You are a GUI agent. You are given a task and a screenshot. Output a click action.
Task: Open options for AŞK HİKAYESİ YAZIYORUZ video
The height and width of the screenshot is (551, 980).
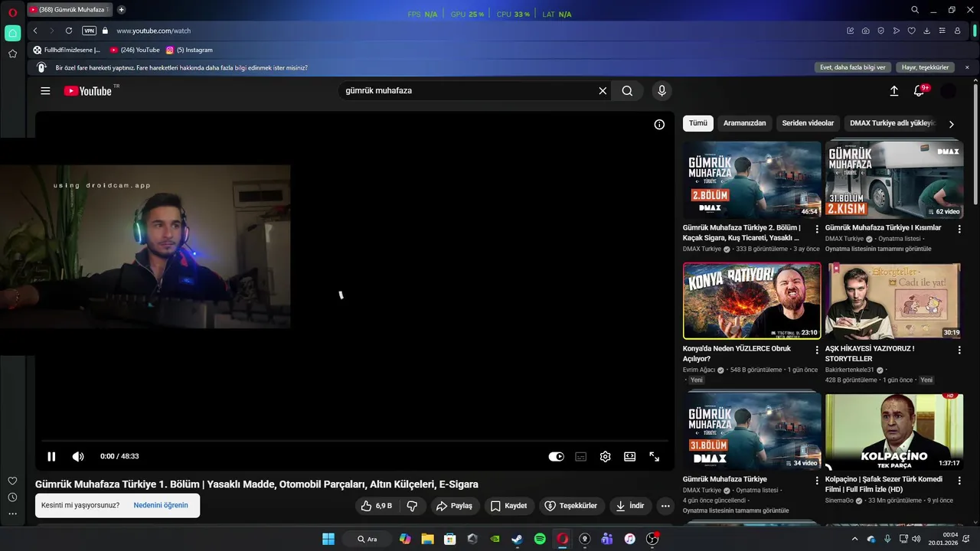(x=959, y=350)
